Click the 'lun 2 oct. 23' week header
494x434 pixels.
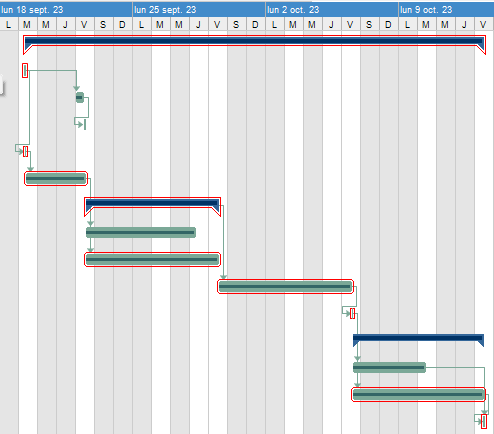pyautogui.click(x=332, y=10)
